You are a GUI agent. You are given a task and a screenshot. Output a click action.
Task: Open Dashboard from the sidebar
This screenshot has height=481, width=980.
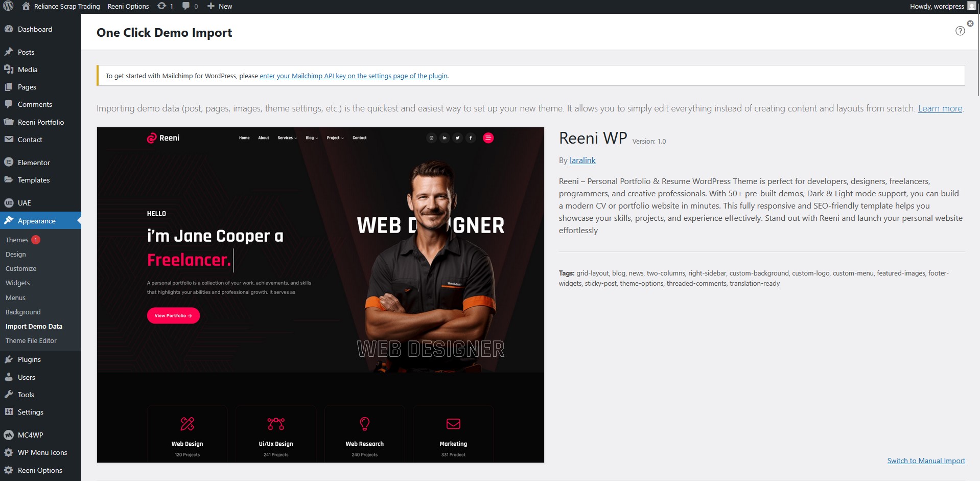tap(35, 29)
